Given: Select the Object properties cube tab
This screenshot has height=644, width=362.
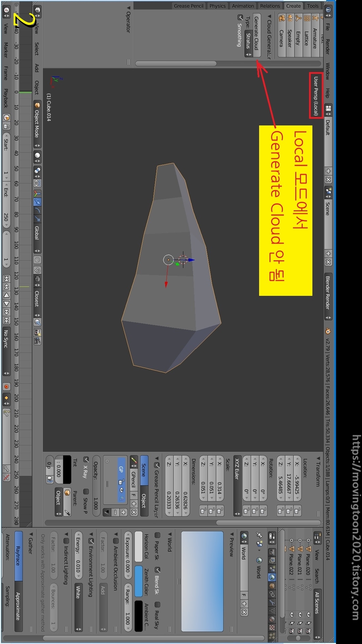Looking at the screenshot, I should click(272, 585).
